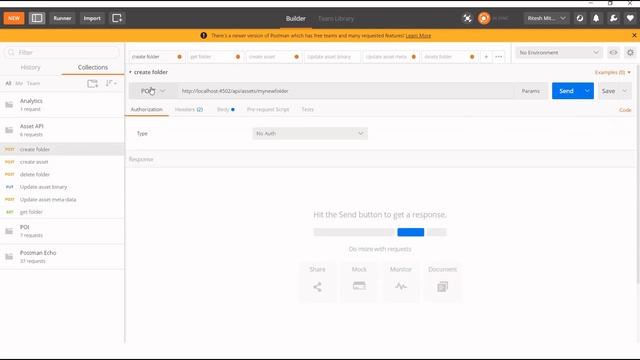
Task: Open the tab options ellipsis menu
Action: coord(499,57)
